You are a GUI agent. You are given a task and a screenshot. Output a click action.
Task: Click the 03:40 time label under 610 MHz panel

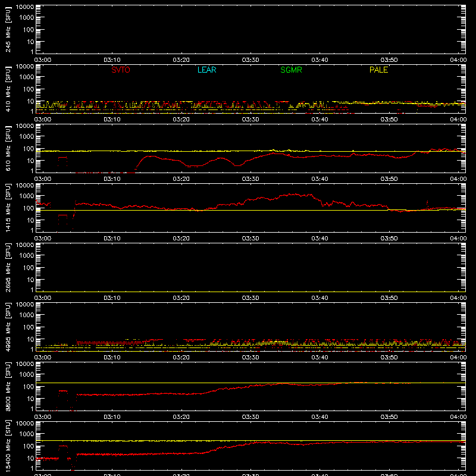point(320,179)
